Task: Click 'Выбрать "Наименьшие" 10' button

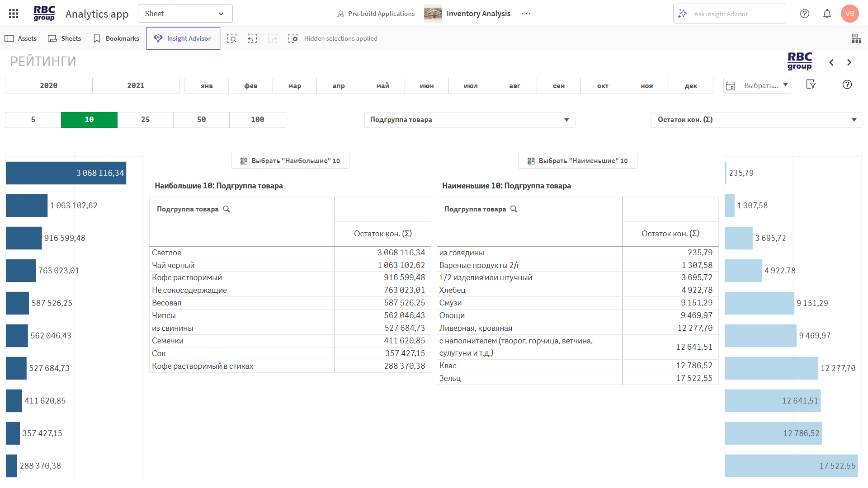Action: tap(577, 161)
